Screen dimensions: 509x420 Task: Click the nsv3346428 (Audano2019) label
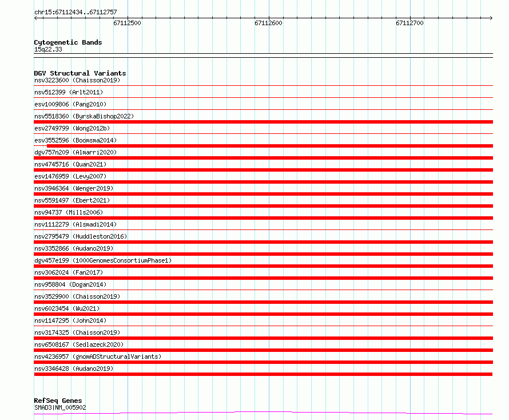74,369
